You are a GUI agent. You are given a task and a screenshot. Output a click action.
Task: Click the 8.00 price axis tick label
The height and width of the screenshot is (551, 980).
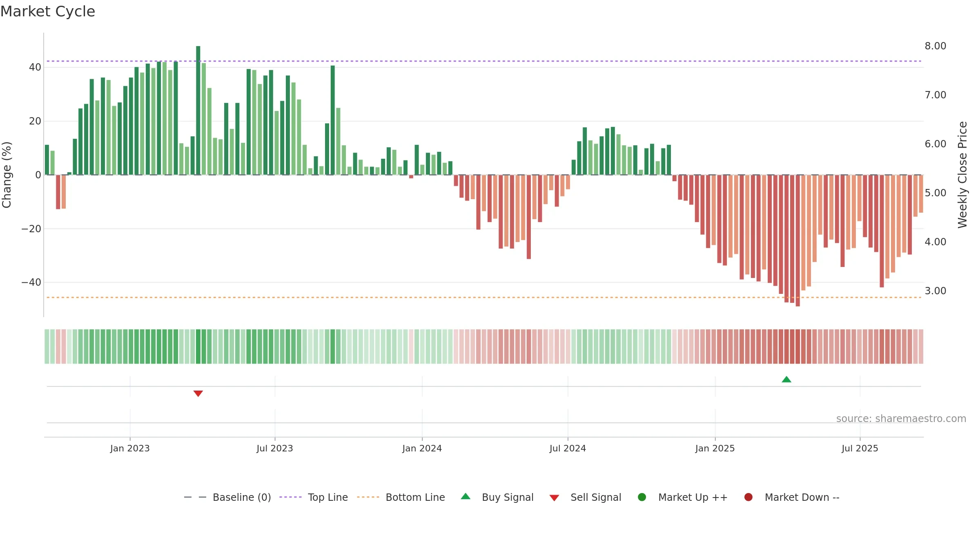pyautogui.click(x=935, y=46)
